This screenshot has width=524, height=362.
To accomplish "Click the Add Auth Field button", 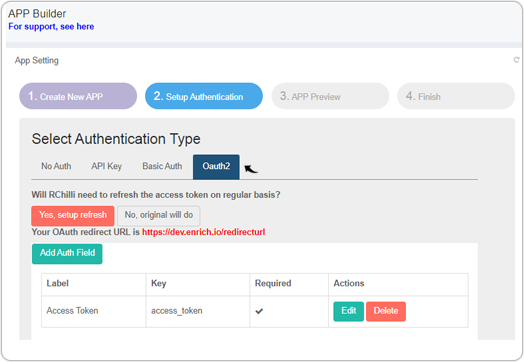I will click(x=67, y=253).
